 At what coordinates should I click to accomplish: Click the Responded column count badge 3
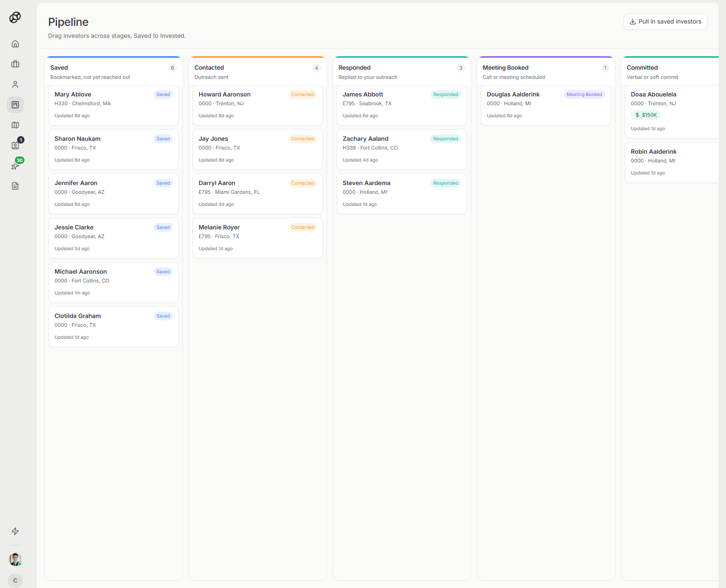point(460,68)
